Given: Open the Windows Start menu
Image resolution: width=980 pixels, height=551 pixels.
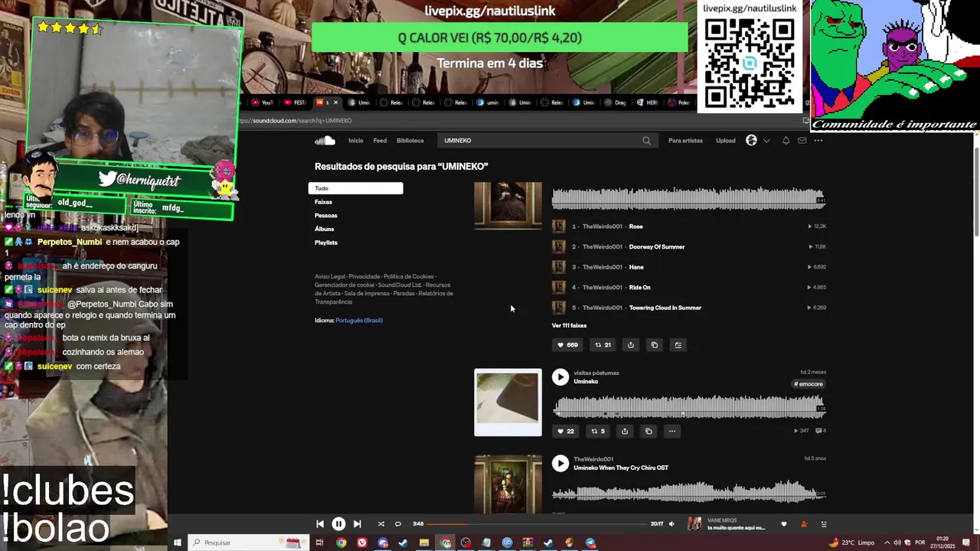Looking at the screenshot, I should 177,543.
